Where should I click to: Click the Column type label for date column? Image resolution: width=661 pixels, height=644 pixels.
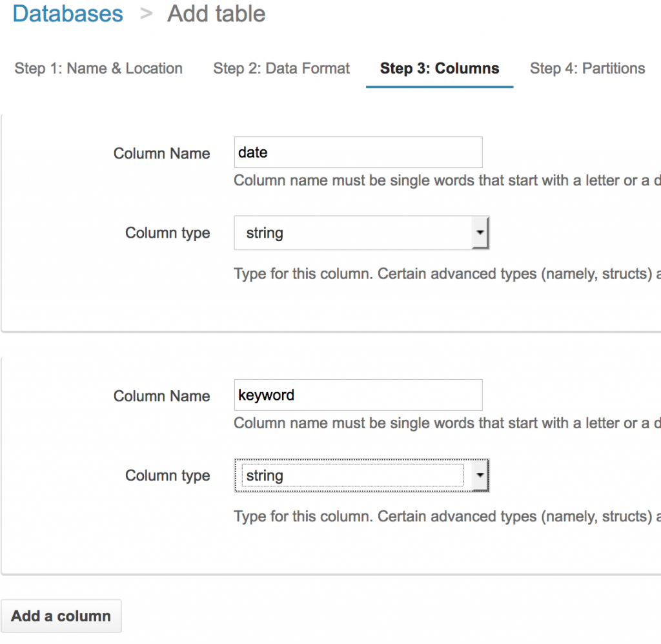[167, 233]
